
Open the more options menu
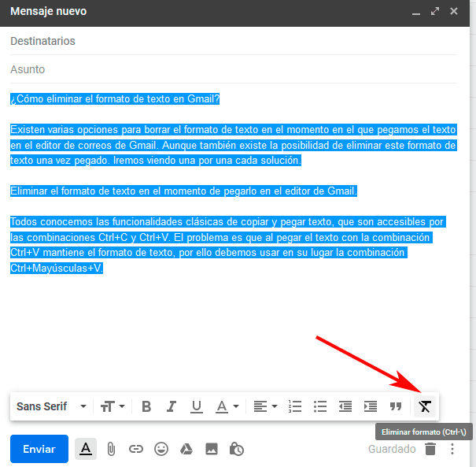[452, 449]
